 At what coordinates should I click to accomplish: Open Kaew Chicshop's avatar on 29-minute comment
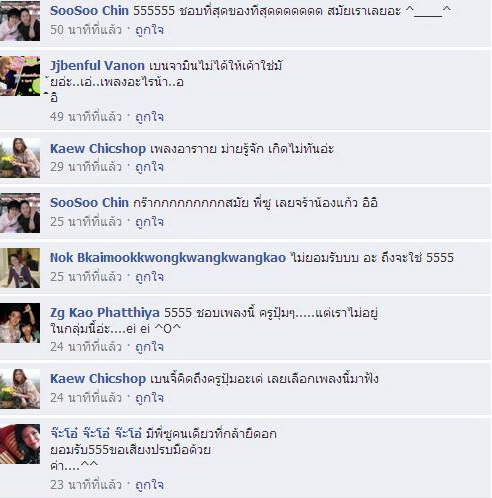pyautogui.click(x=20, y=158)
